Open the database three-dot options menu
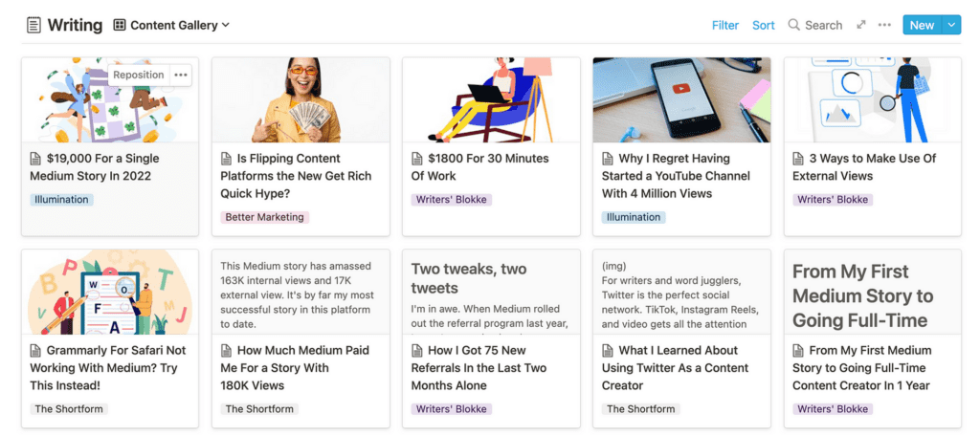980x436 pixels. coord(884,25)
